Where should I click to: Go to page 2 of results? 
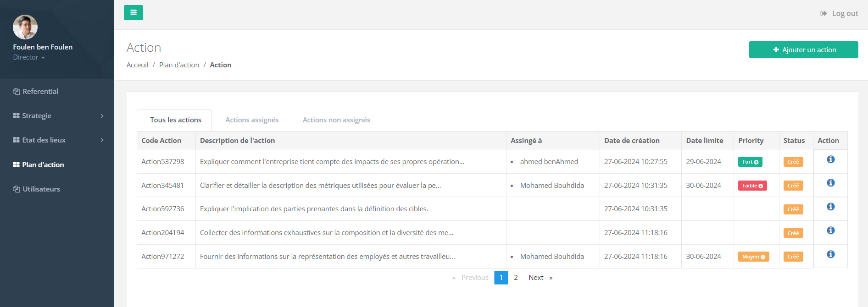point(516,278)
